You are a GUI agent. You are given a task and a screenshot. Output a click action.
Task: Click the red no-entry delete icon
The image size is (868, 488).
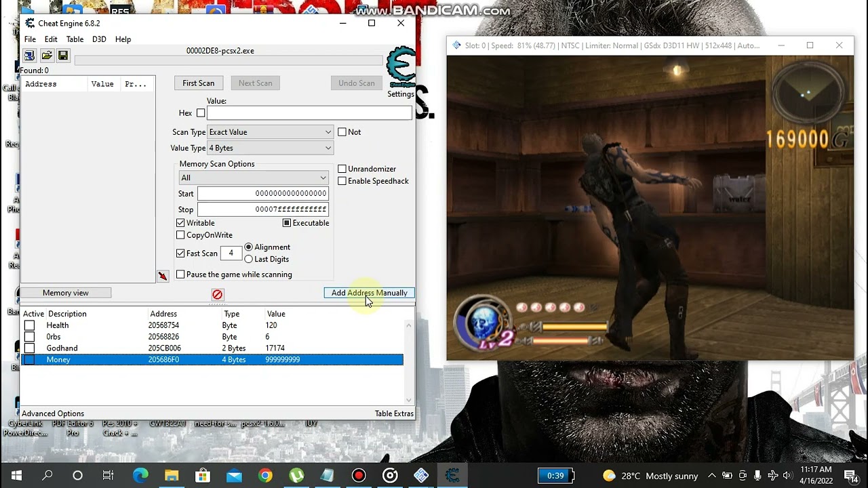217,294
